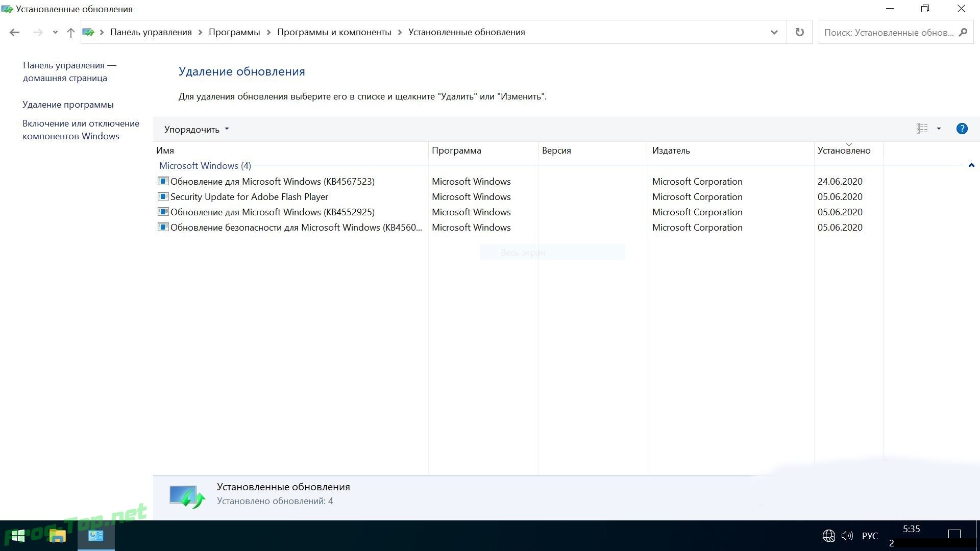Go up one level arrow
The image size is (980, 551).
[x=70, y=32]
